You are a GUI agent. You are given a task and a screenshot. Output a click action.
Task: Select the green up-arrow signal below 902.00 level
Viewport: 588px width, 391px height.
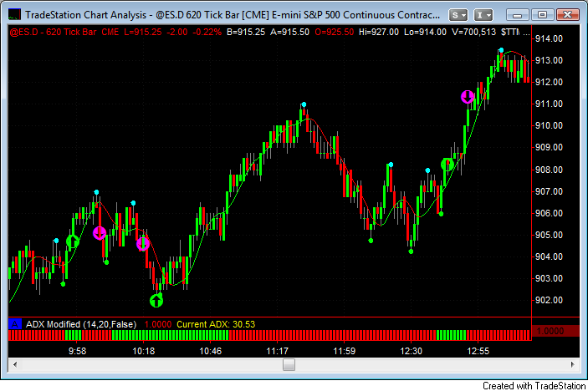[x=156, y=301]
